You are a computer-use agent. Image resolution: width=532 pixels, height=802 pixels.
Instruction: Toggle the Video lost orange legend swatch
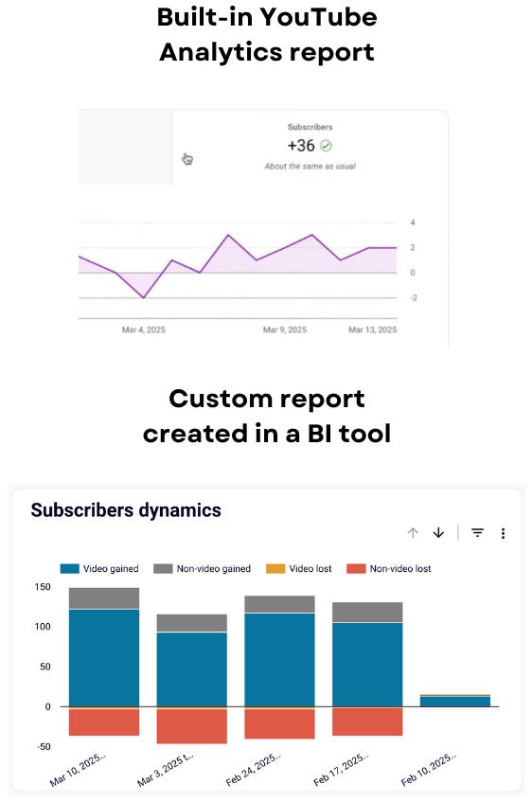tap(275, 569)
